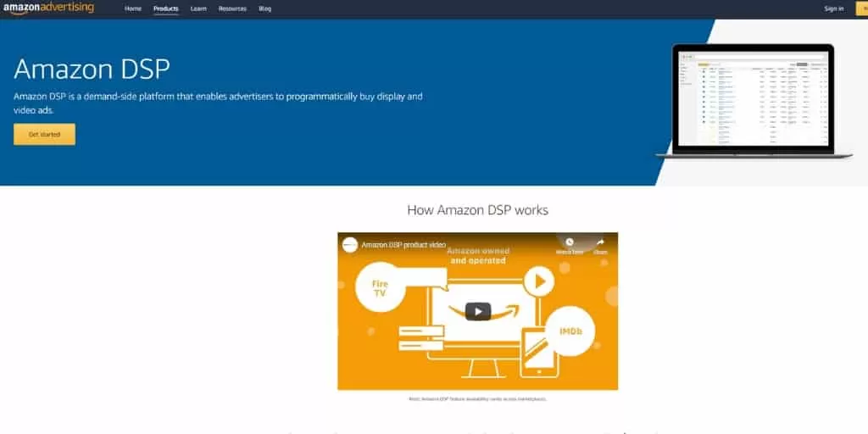Open the Resources menu item
Screen dimensions: 868x434
[232, 8]
